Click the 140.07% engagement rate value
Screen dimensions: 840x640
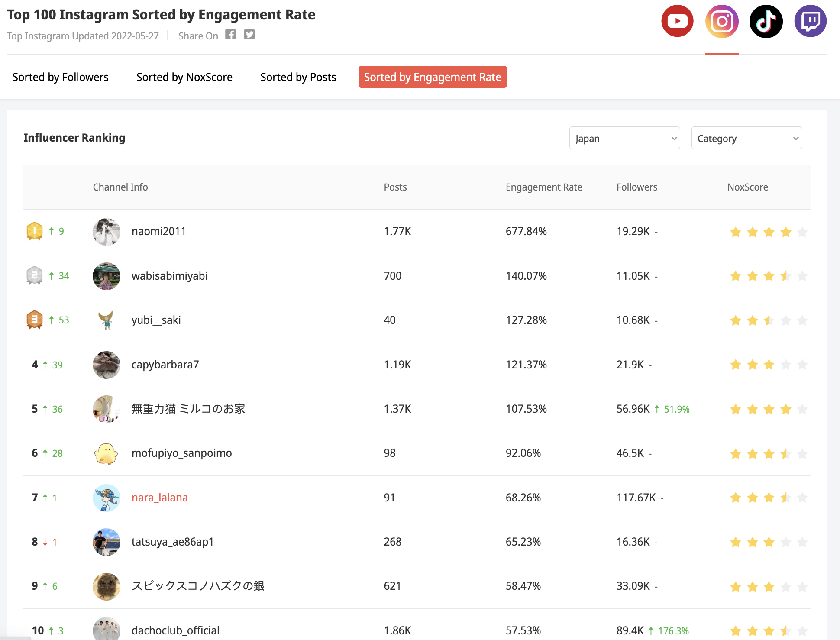coord(526,276)
